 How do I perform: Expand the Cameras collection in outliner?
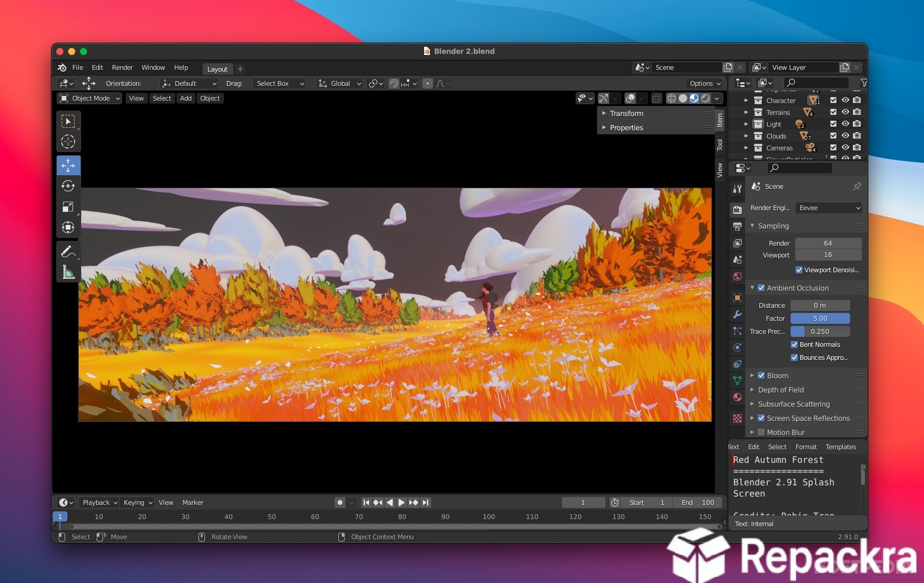746,148
